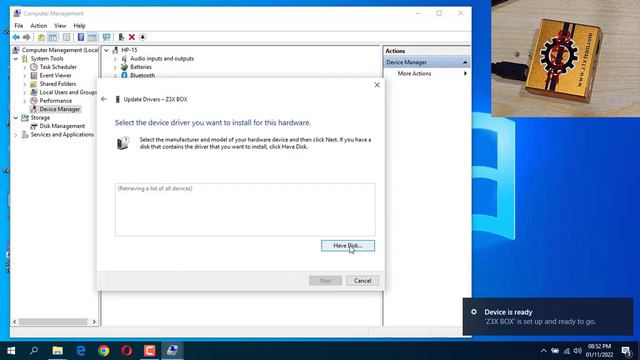640x360 pixels.
Task: Click the Batteries icon in device tree
Action: pos(124,67)
